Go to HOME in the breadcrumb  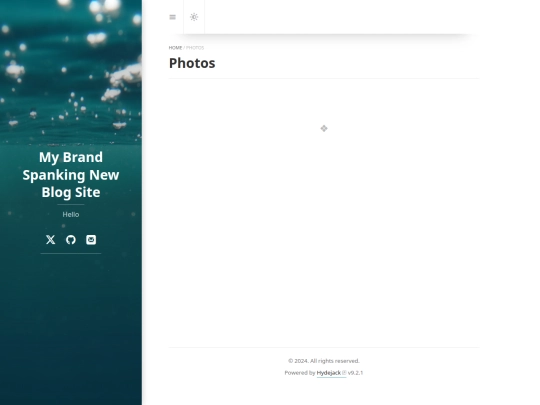point(175,48)
